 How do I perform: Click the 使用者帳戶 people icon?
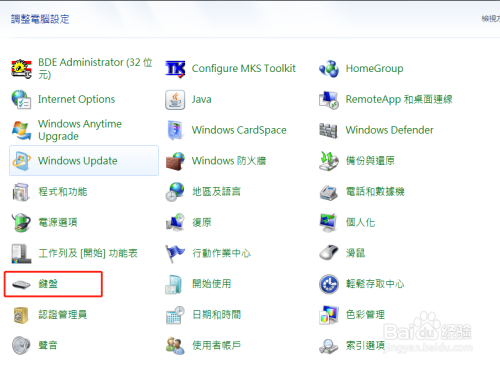pos(175,346)
